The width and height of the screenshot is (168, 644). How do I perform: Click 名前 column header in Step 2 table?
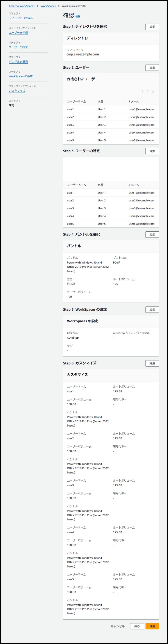(x=101, y=102)
